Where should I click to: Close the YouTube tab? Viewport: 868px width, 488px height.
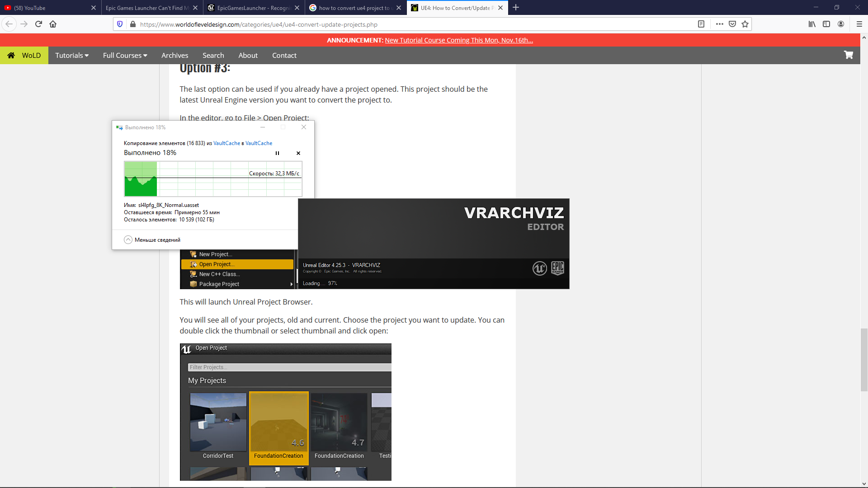click(x=94, y=8)
